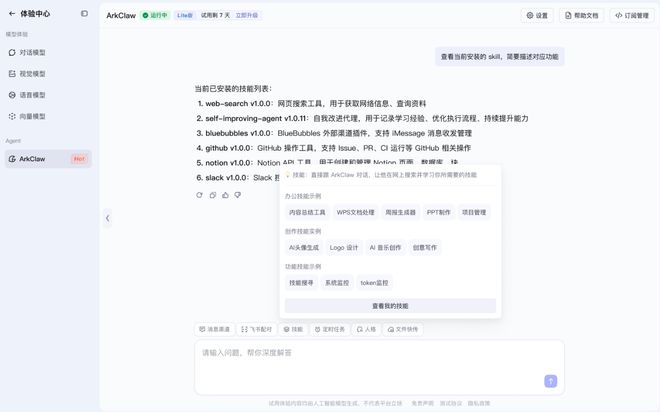The height and width of the screenshot is (412, 660).
Task: Choose the 周报生成器 skill chip
Action: coord(400,213)
